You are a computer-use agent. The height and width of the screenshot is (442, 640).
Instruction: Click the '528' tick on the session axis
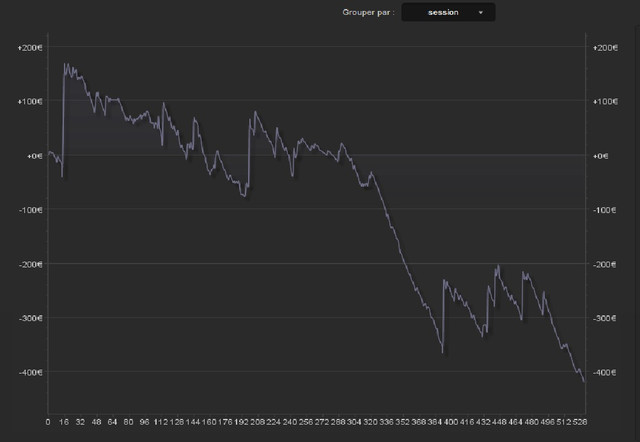click(x=580, y=422)
